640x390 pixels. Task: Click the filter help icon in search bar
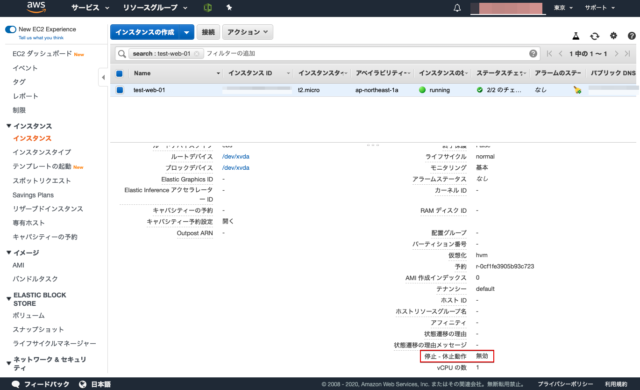tap(533, 53)
